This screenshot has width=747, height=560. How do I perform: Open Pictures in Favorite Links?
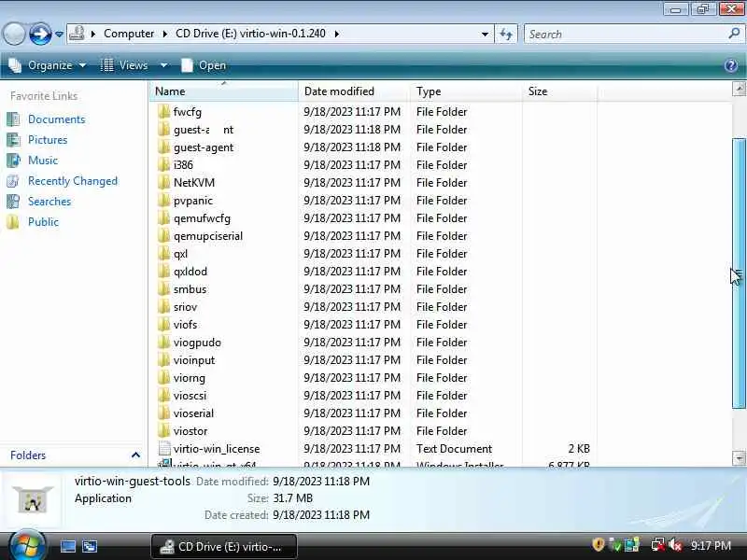pyautogui.click(x=48, y=139)
